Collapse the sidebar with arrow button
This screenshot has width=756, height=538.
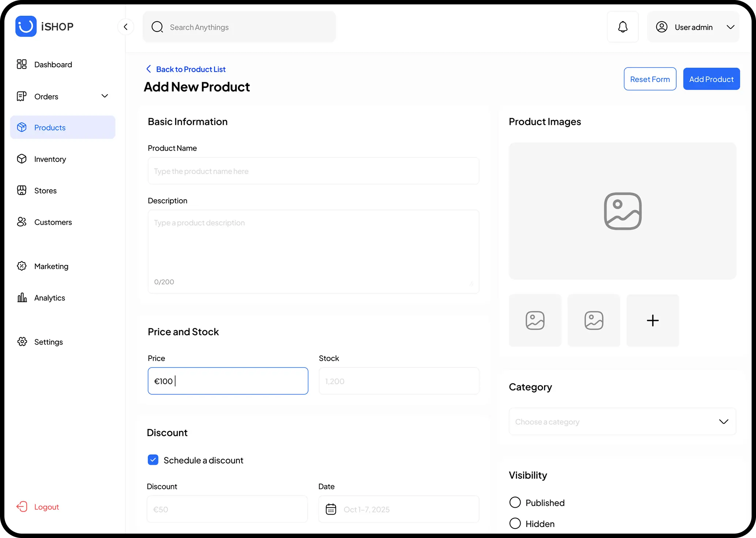coord(126,27)
